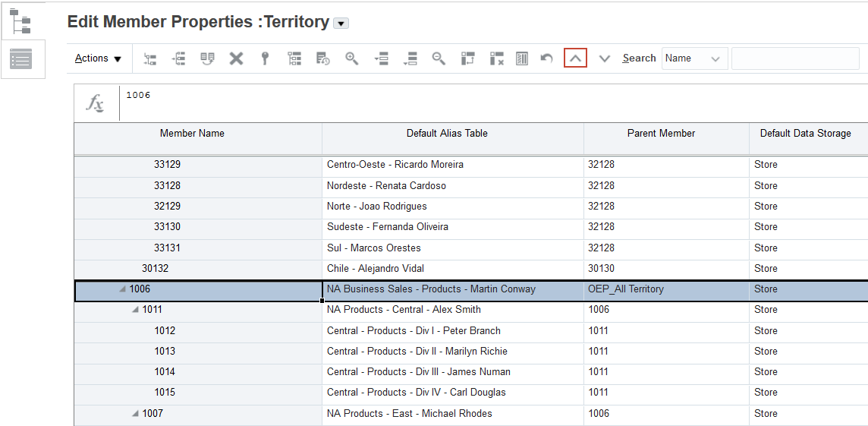
Task: Open the Territory dimension dropdown
Action: 341,24
